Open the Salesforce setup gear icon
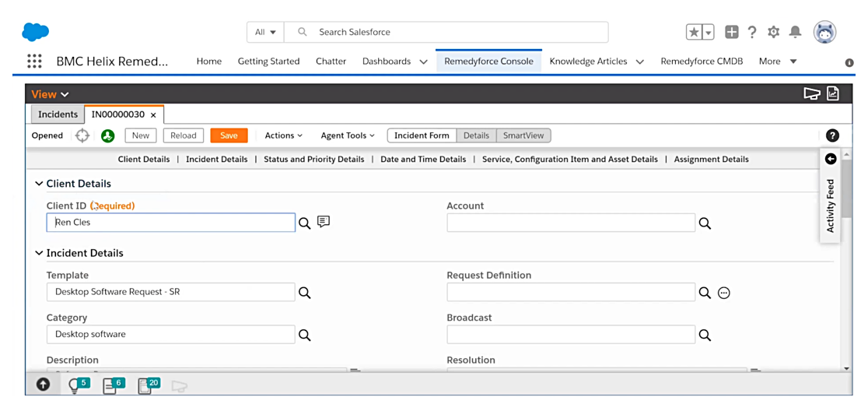Viewport: 868px width, 411px height. (x=773, y=32)
